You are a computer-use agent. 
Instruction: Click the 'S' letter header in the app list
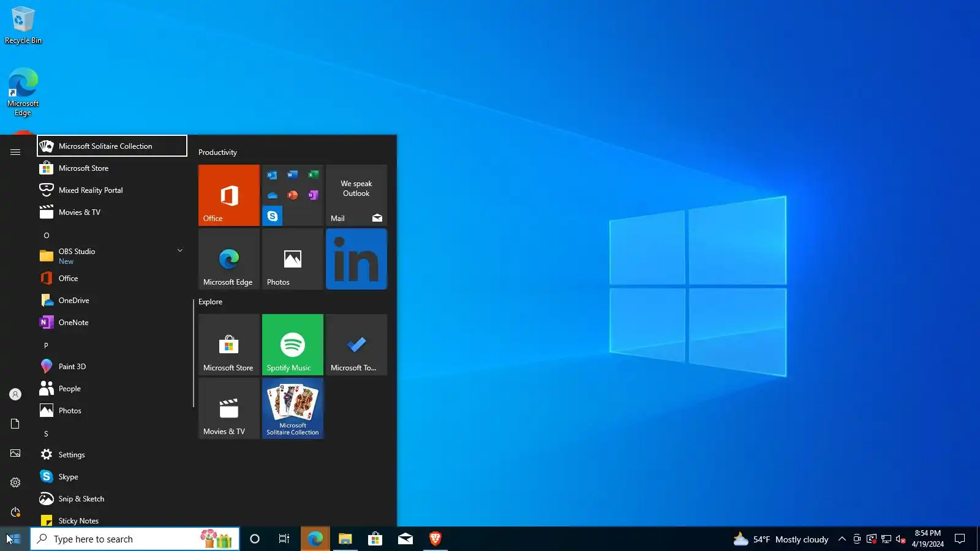pos(46,433)
